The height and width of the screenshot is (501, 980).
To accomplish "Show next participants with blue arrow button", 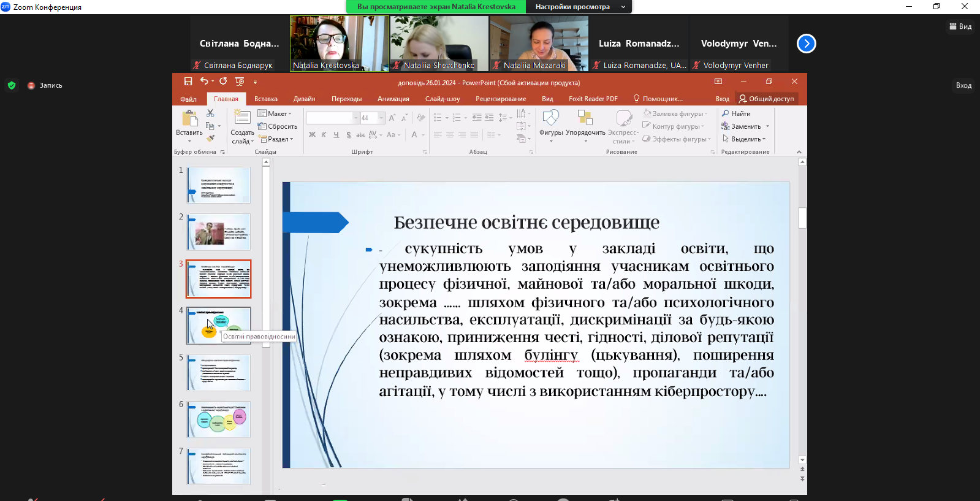I will coord(807,44).
